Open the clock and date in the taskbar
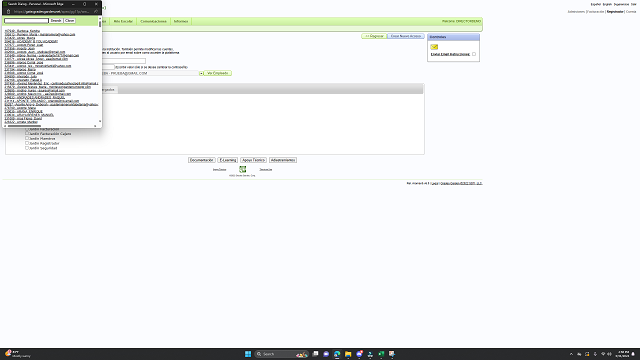The width and height of the screenshot is (640, 360). pyautogui.click(x=623, y=354)
